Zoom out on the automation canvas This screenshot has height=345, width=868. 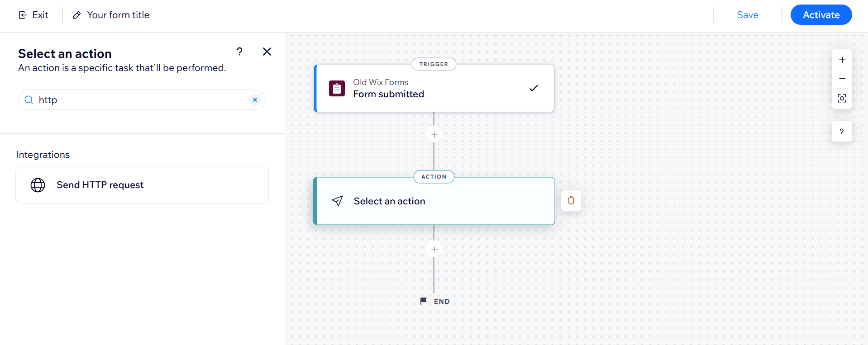(842, 78)
